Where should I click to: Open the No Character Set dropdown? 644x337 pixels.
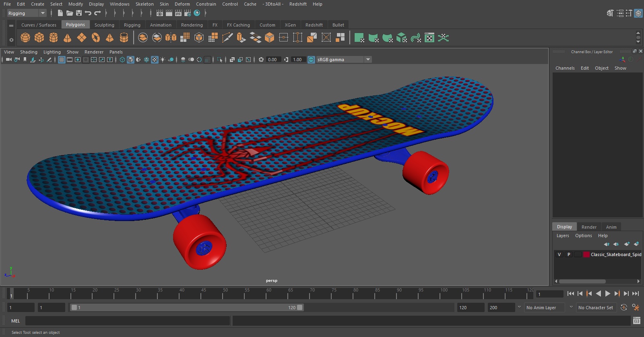[x=597, y=308]
